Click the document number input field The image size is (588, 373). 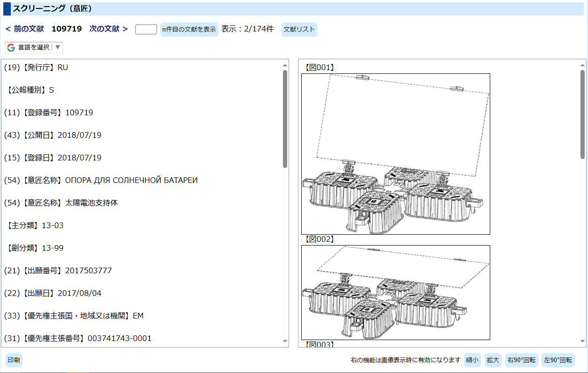point(146,30)
